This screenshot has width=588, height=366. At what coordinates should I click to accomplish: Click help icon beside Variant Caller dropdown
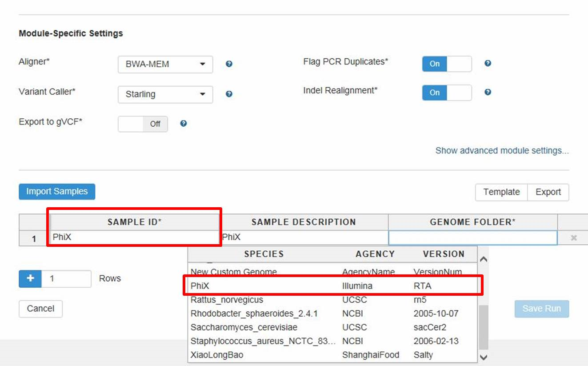point(229,94)
